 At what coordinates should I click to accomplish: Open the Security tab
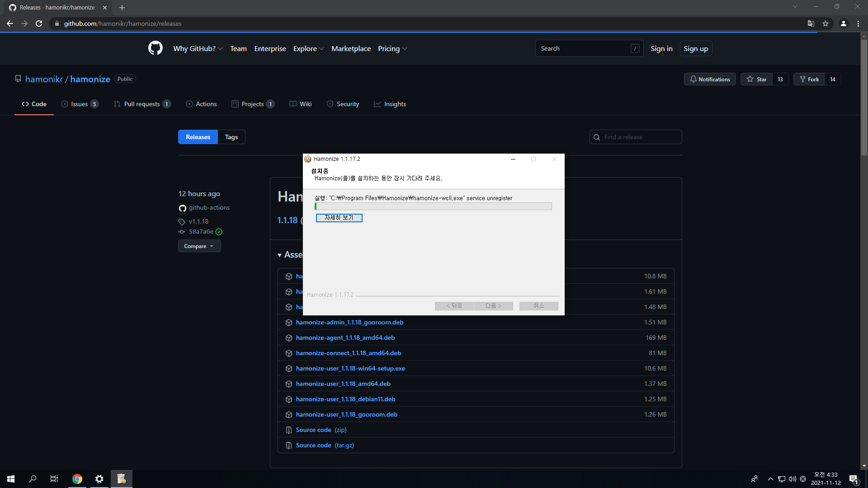click(343, 104)
